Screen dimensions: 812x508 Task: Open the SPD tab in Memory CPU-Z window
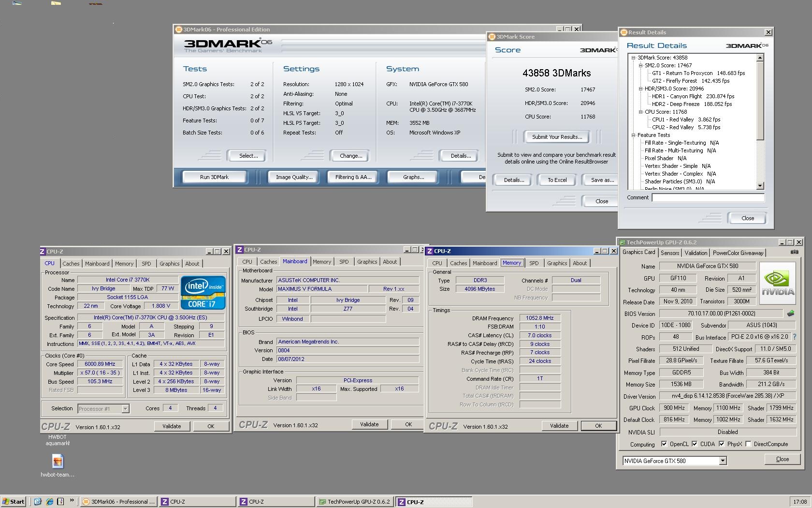tap(534, 263)
